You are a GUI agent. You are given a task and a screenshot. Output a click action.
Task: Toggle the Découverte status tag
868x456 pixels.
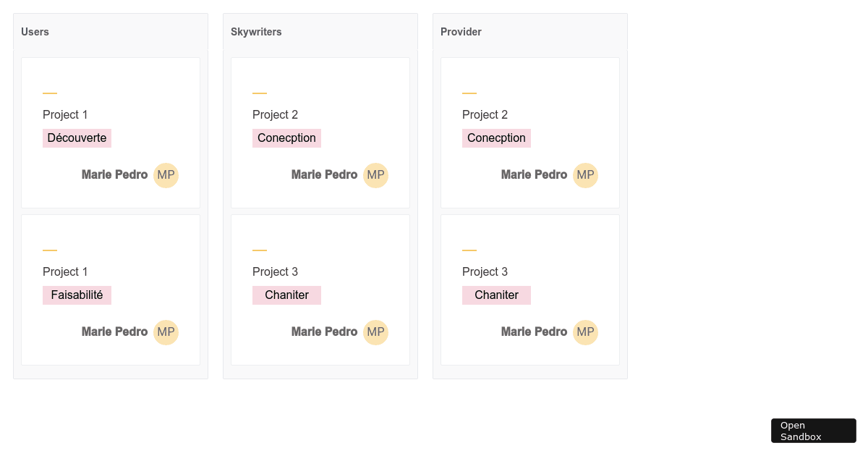77,138
